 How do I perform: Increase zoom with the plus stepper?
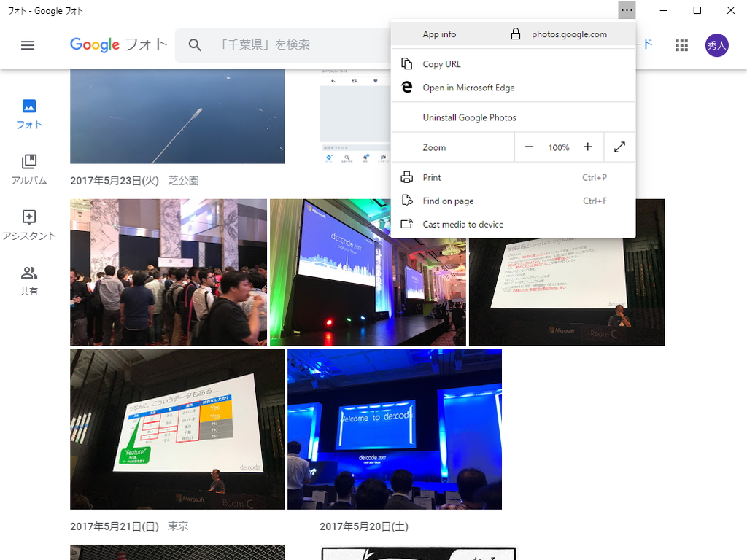point(588,147)
